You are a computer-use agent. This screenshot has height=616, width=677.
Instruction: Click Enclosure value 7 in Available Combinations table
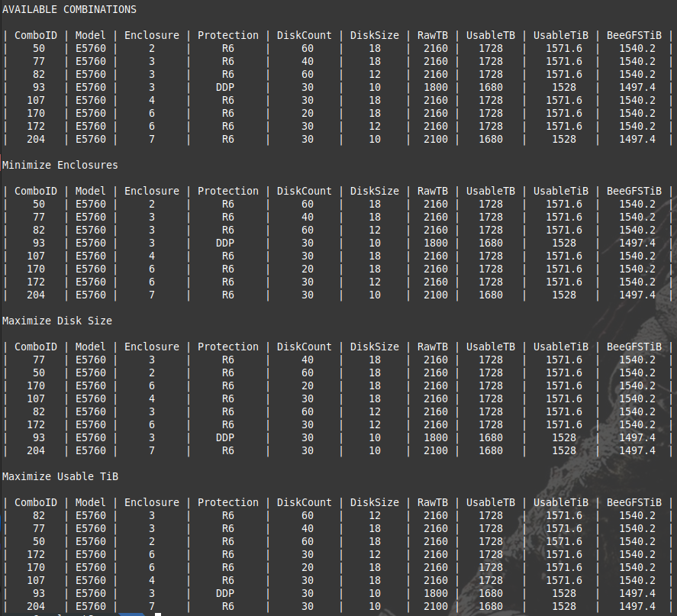[x=152, y=140]
